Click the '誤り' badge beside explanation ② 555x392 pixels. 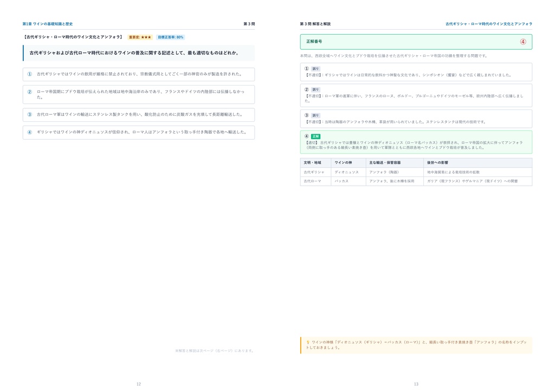pyautogui.click(x=315, y=90)
